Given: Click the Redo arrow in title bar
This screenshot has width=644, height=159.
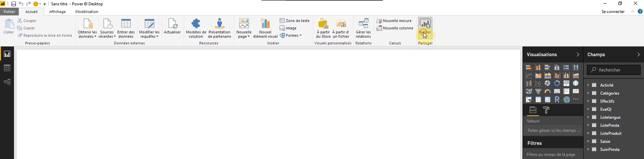Looking at the screenshot, I should click(x=28, y=4).
